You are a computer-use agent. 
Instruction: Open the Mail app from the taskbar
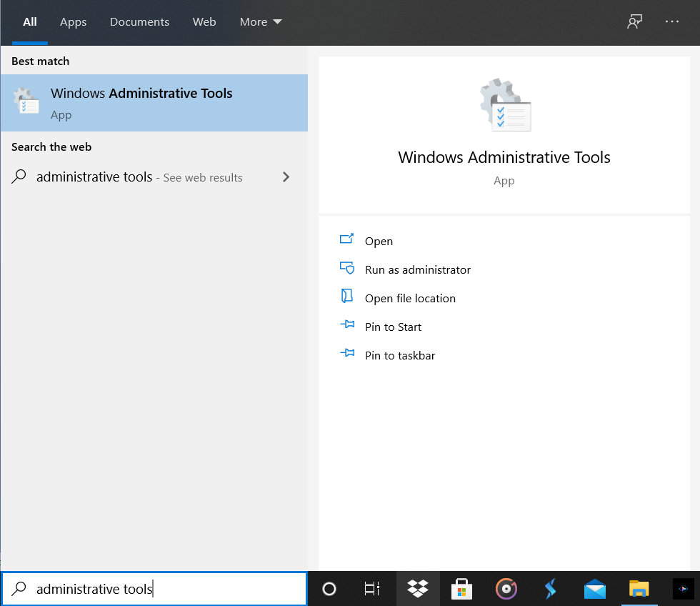594,588
